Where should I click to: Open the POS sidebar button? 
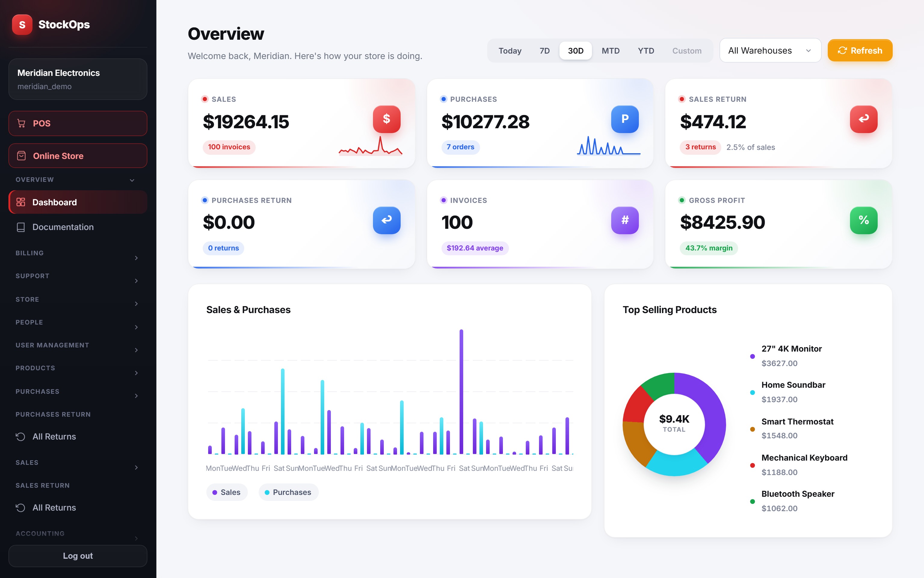tap(78, 123)
